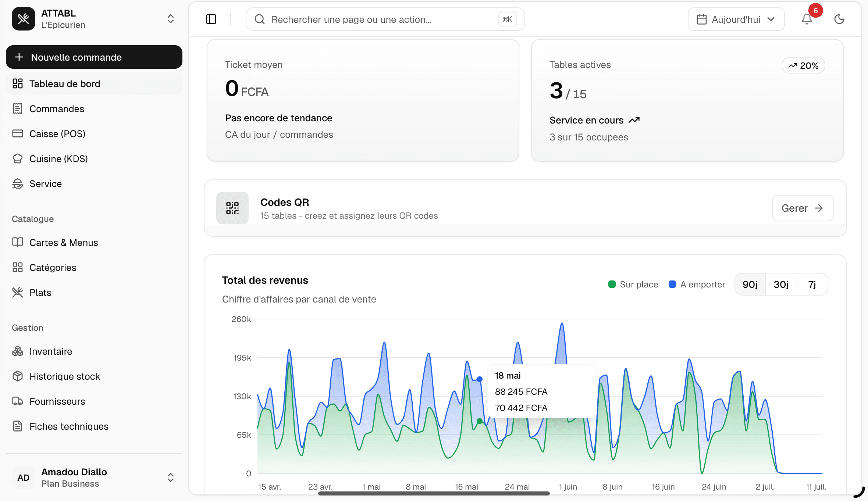Click the green Sur place legend swatch
Image resolution: width=868 pixels, height=501 pixels.
tap(612, 284)
